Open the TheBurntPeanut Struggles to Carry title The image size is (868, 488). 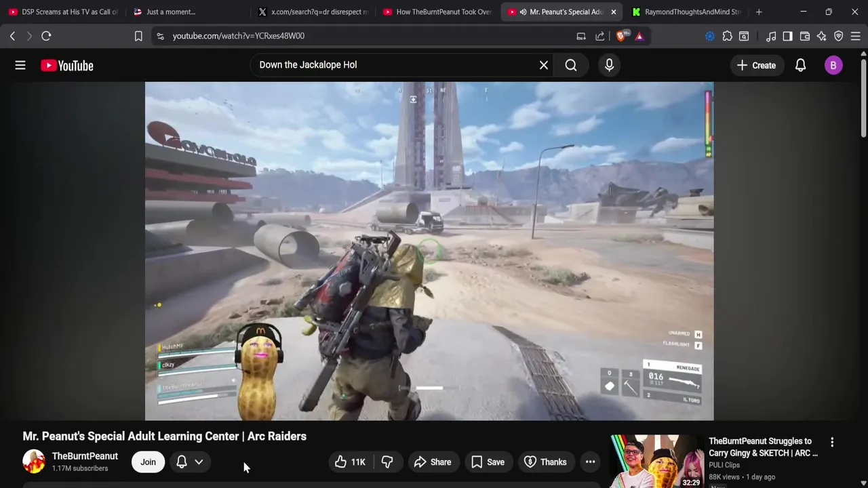763,447
